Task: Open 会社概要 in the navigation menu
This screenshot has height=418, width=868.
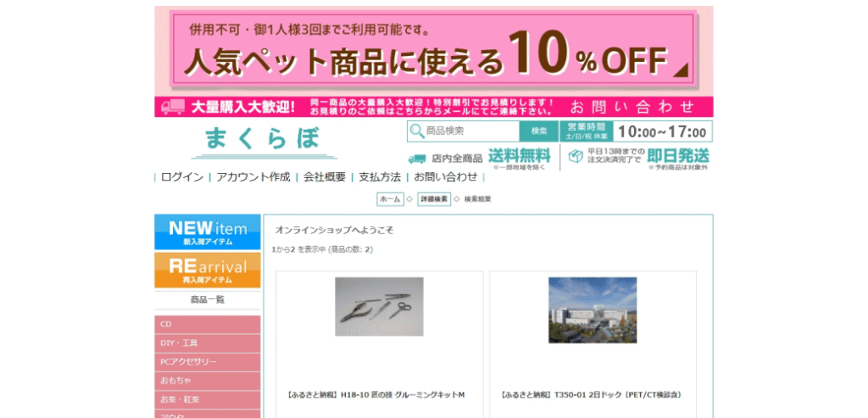Action: pos(325,177)
